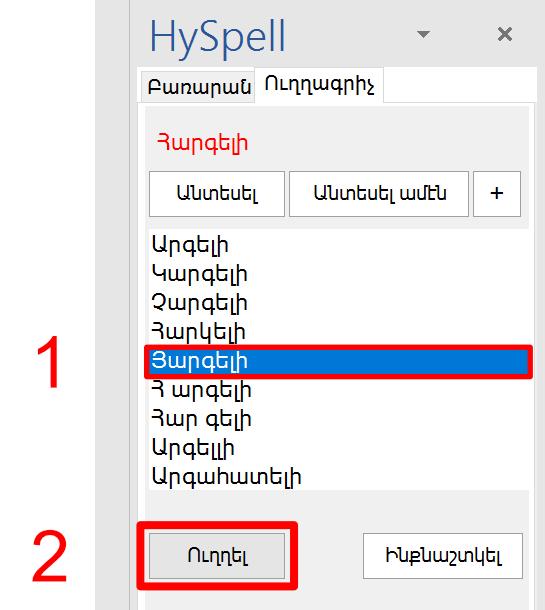Click the misspelled word Հարգելի in red

coord(202,144)
